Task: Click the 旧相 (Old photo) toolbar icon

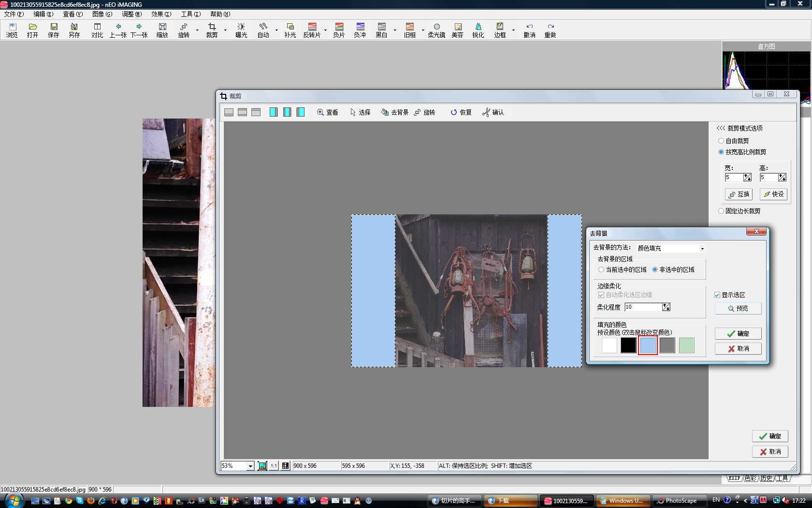Action: click(410, 30)
